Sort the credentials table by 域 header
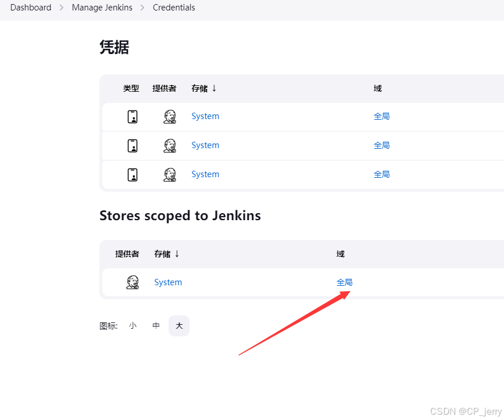504x420 pixels. tap(377, 88)
